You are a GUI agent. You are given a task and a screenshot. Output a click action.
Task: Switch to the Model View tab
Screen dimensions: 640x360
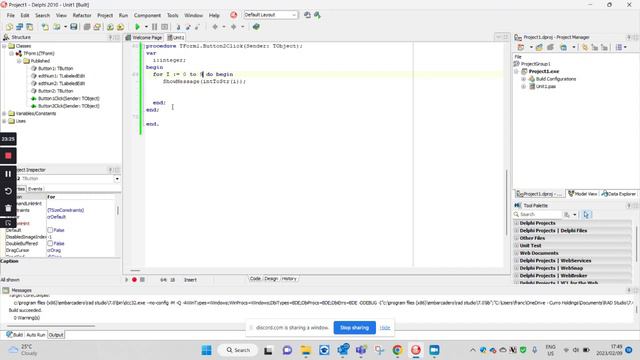pos(582,194)
